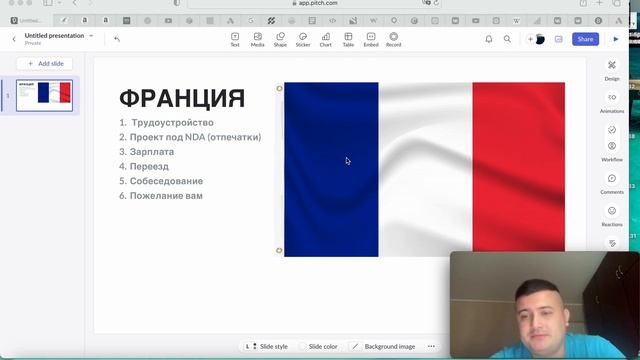Click the Share button
Screen dimensions: 640x360
pyautogui.click(x=585, y=39)
